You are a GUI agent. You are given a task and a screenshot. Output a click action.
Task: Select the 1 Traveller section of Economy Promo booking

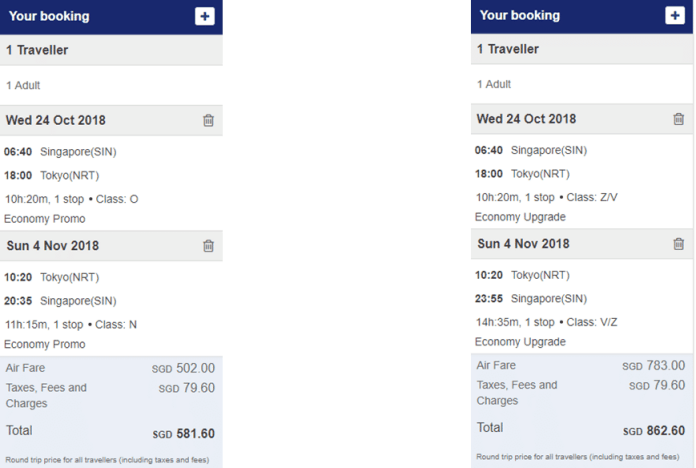tap(111, 50)
